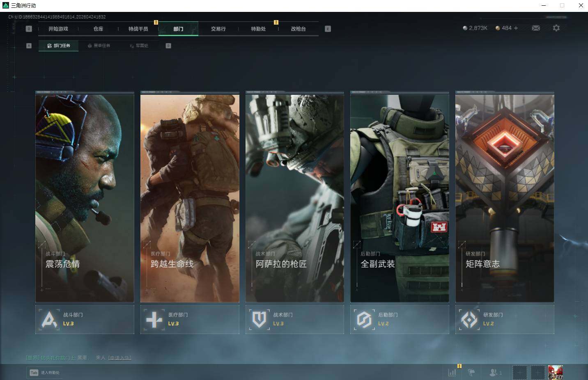Click the tactical department shield emblem icon
This screenshot has height=380, width=588.
pyautogui.click(x=260, y=319)
